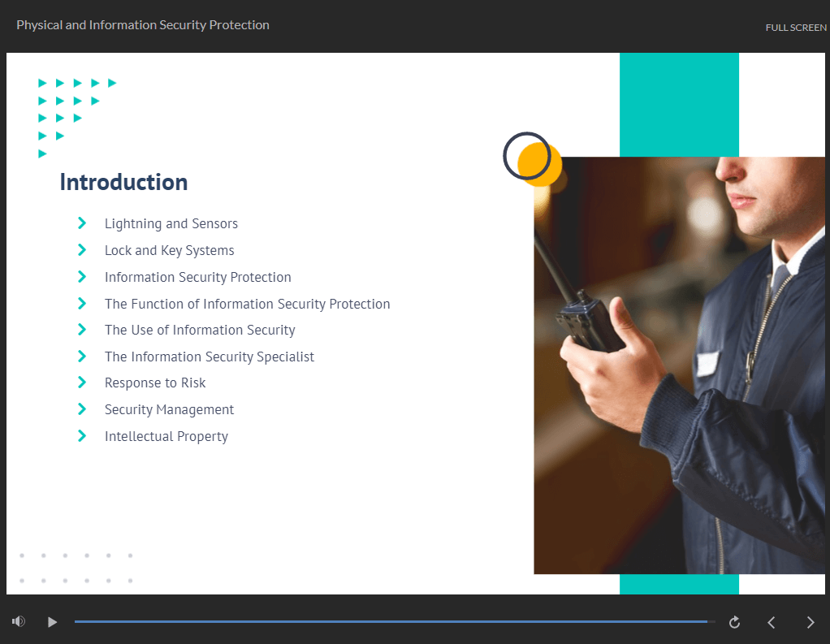Image resolution: width=830 pixels, height=644 pixels.
Task: Open the Information Security Protection topic
Action: pos(197,276)
